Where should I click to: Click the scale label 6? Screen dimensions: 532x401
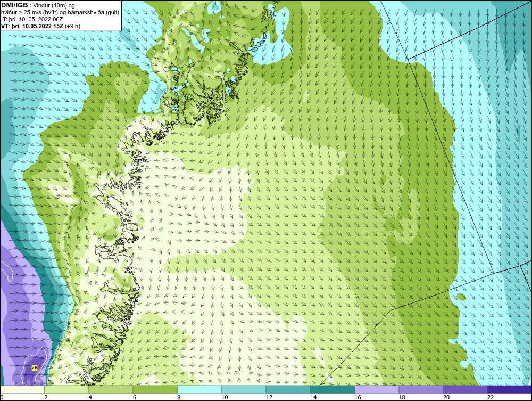point(135,398)
